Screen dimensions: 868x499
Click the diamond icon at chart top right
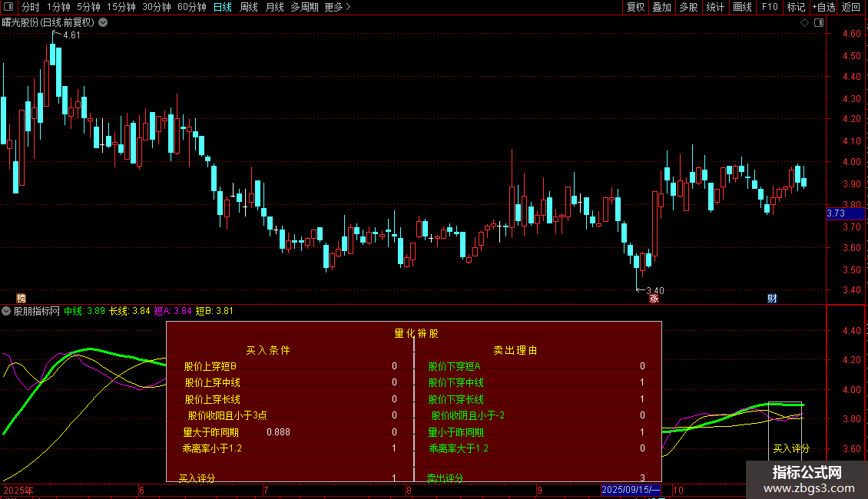pyautogui.click(x=805, y=23)
